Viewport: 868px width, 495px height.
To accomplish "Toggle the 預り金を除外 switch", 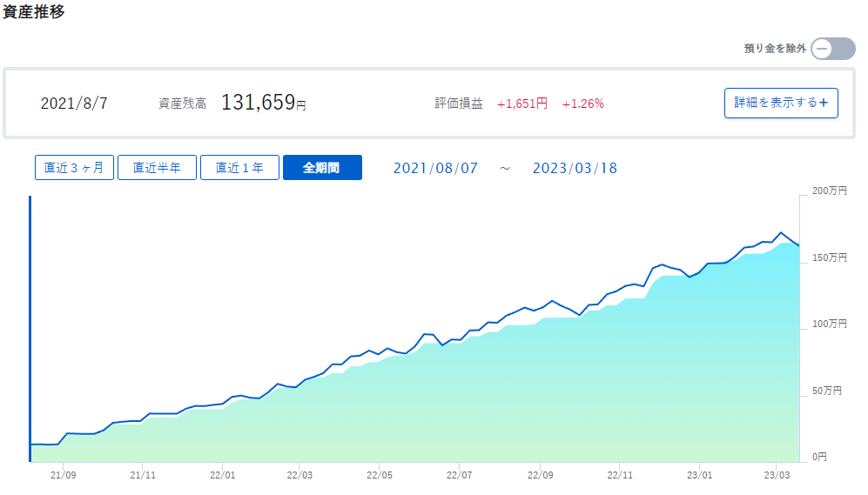I will pyautogui.click(x=833, y=49).
